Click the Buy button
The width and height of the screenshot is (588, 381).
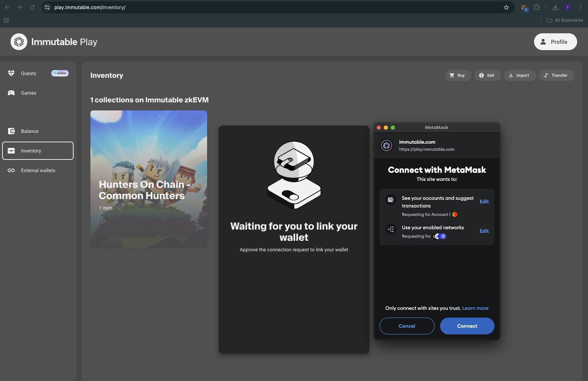click(x=458, y=75)
